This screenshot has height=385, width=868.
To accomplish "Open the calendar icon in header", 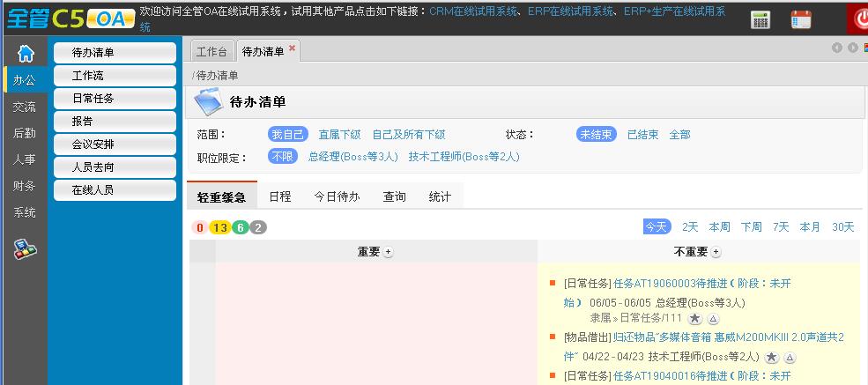I will (800, 19).
